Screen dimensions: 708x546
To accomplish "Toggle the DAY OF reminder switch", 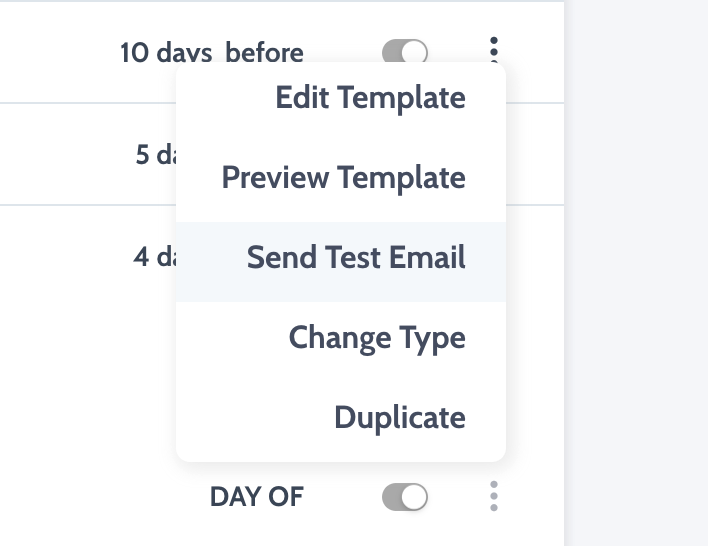I will coord(405,497).
